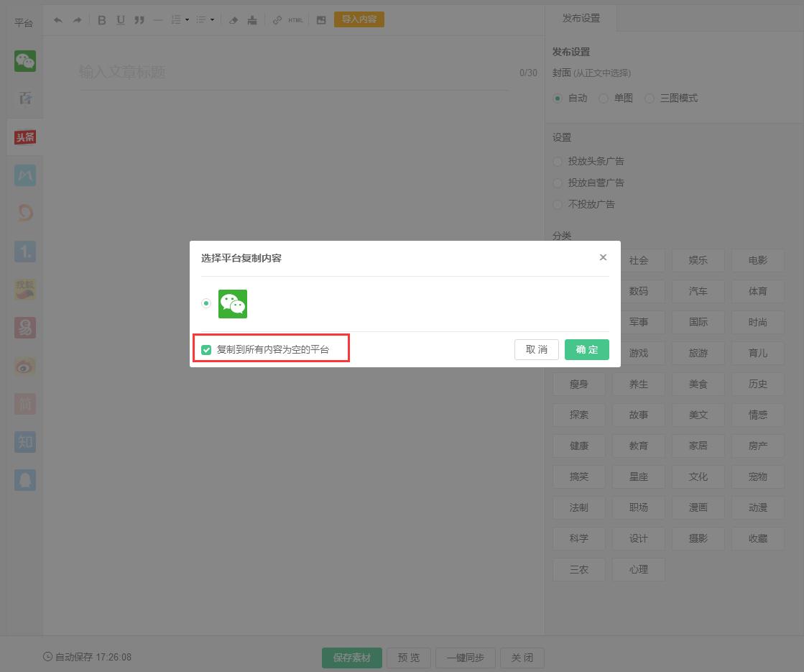Switch to the 发布设置 tab
Image resolution: width=804 pixels, height=672 pixels.
click(581, 19)
